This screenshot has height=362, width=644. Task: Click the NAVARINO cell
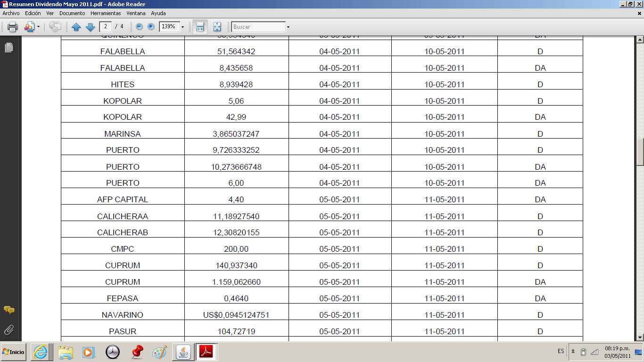123,315
